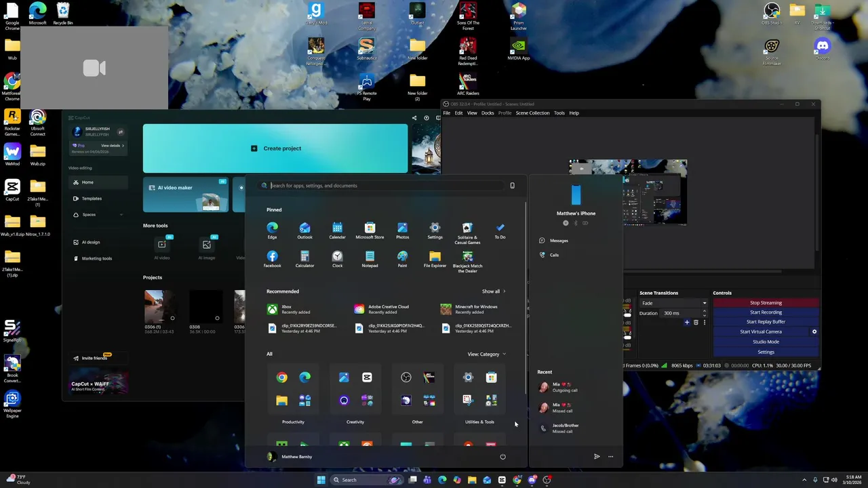Image resolution: width=868 pixels, height=488 pixels.
Task: Open Scene Collection menu in OBS
Action: click(532, 113)
